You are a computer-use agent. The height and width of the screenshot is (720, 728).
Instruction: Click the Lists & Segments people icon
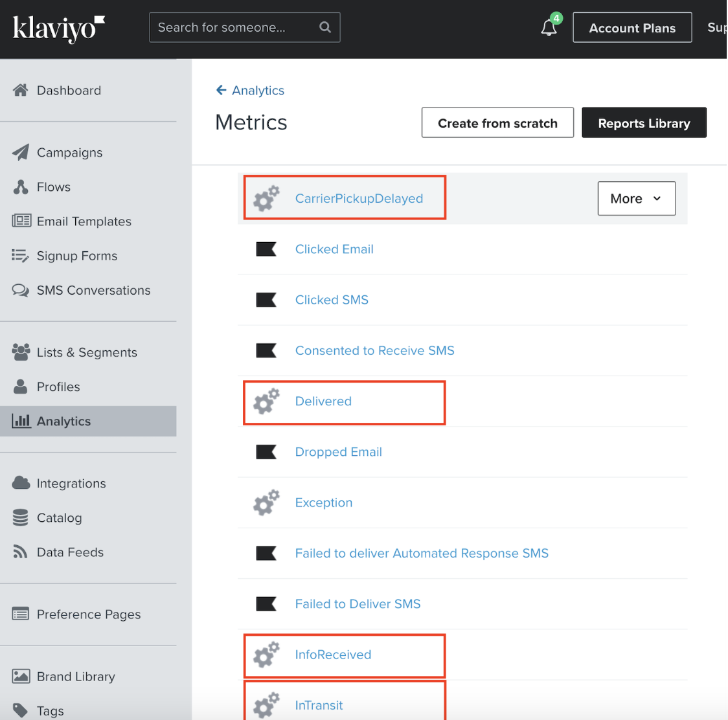pyautogui.click(x=21, y=352)
